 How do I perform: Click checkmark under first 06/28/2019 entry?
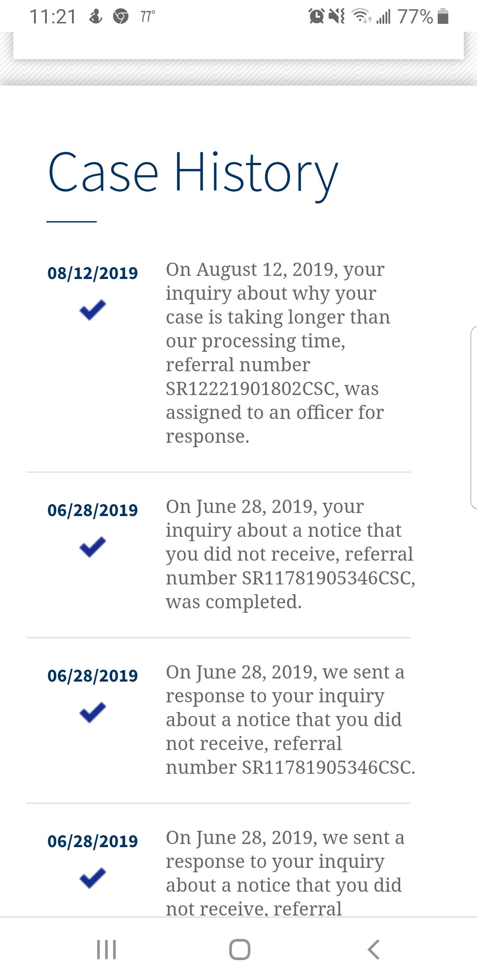pos(93,547)
